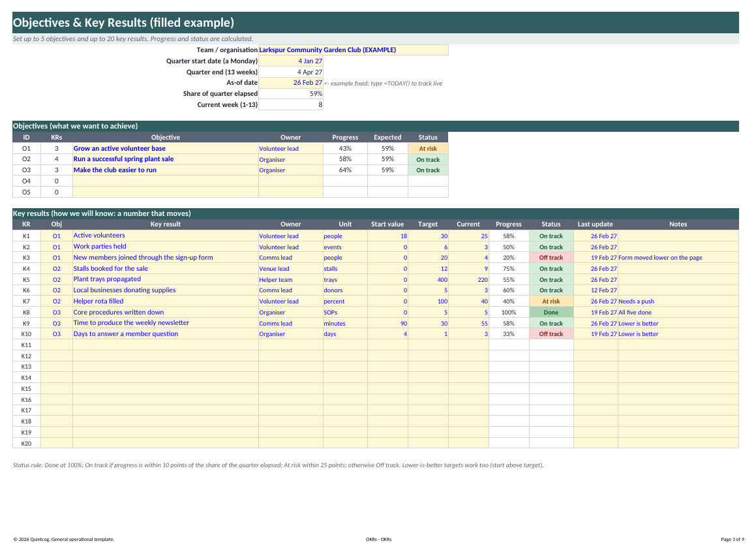
Task: Click the Quarter start date cell 4 Jan 27
Action: 291,61
